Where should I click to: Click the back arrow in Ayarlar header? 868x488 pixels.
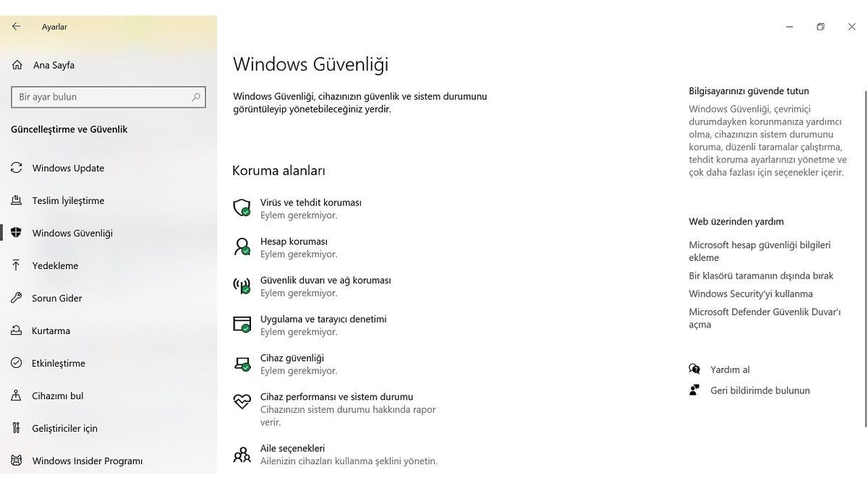(16, 27)
